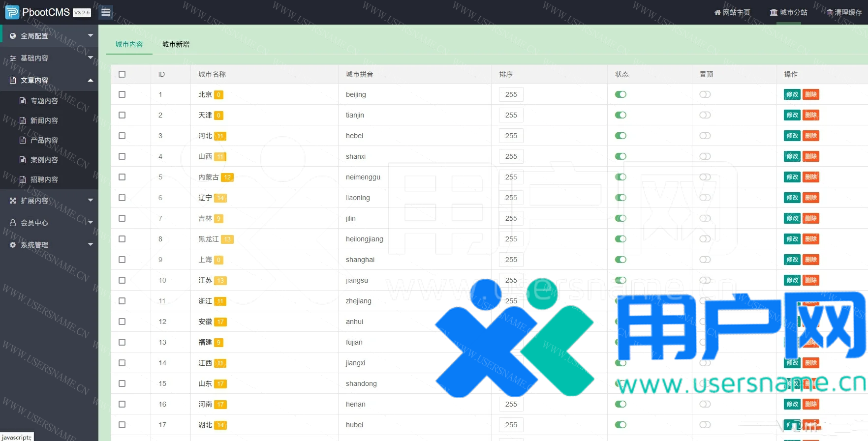Open 专题内容 in the sidebar
Viewport: 868px width, 441px height.
pos(44,101)
